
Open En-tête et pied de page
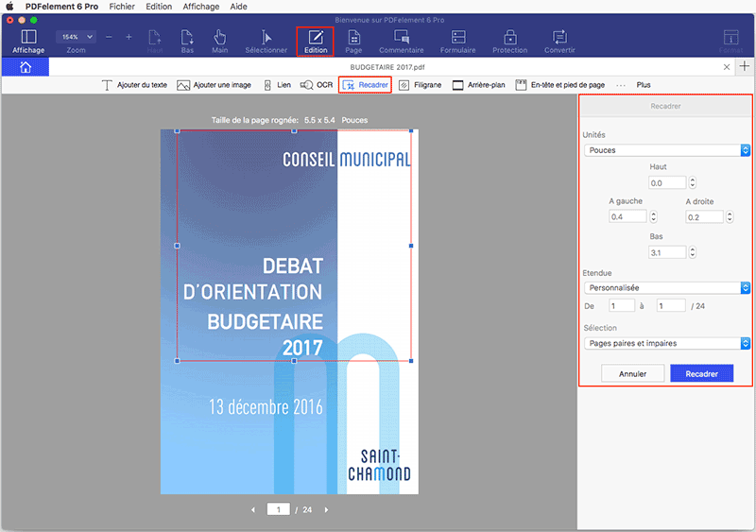click(x=559, y=85)
